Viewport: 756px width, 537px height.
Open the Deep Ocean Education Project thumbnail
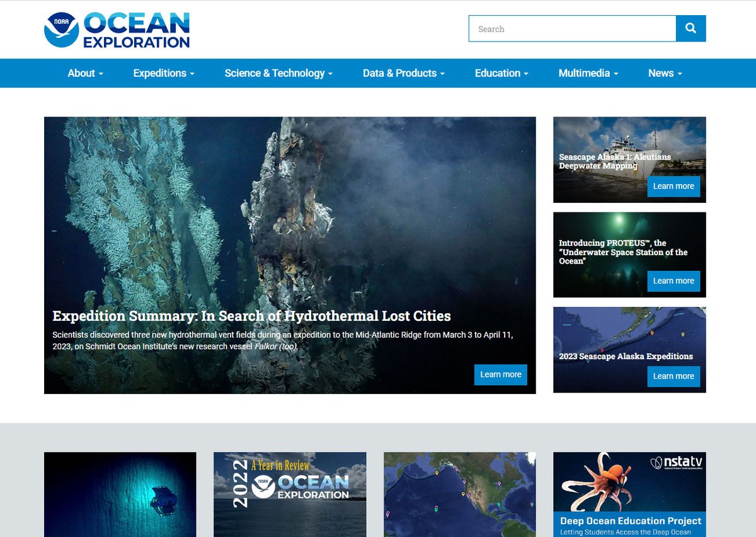point(629,495)
